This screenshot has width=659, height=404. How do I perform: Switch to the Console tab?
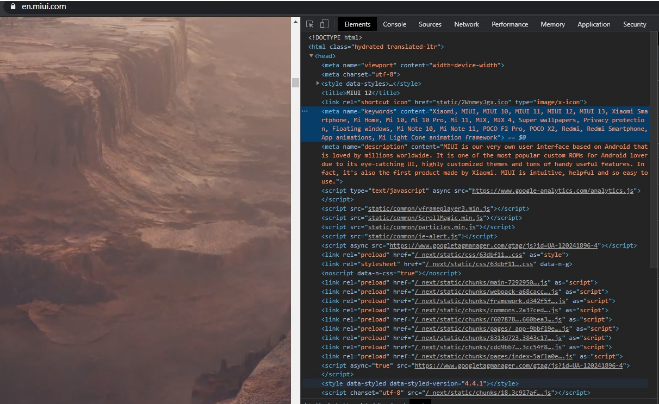coord(394,24)
